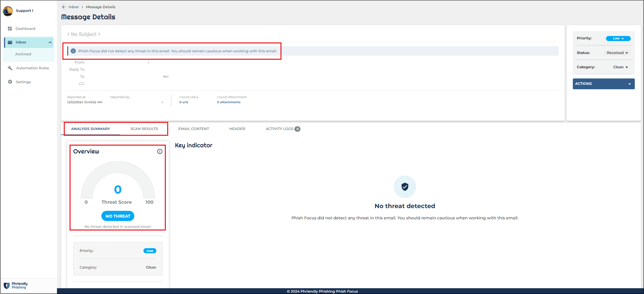Screen dimensions: 644x294
Task: Click the Low priority pill in Overview card
Action: click(150, 251)
